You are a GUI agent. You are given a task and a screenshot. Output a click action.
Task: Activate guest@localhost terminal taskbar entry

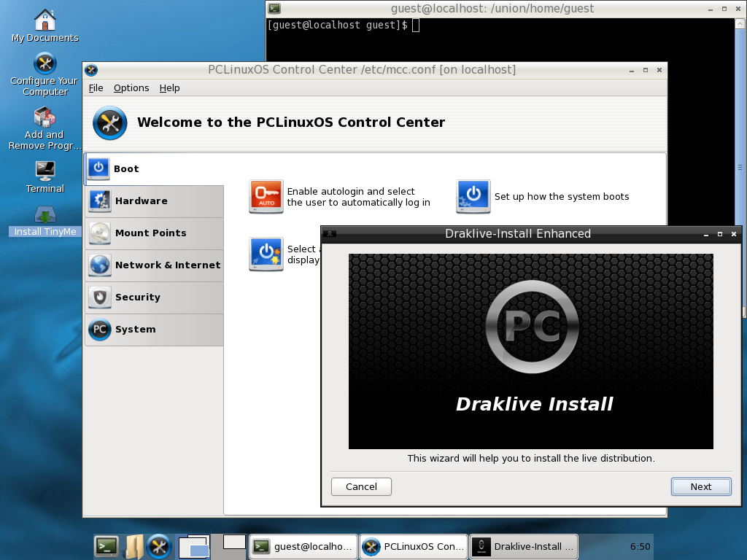[303, 547]
